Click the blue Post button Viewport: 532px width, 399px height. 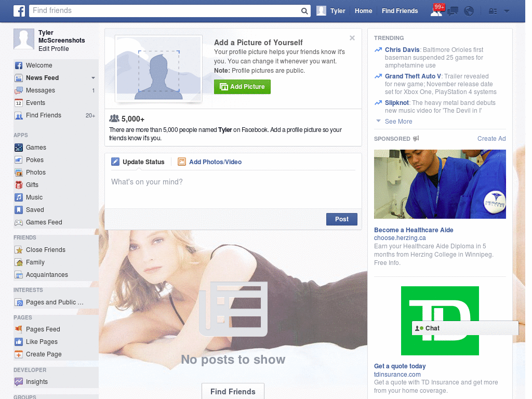point(342,219)
